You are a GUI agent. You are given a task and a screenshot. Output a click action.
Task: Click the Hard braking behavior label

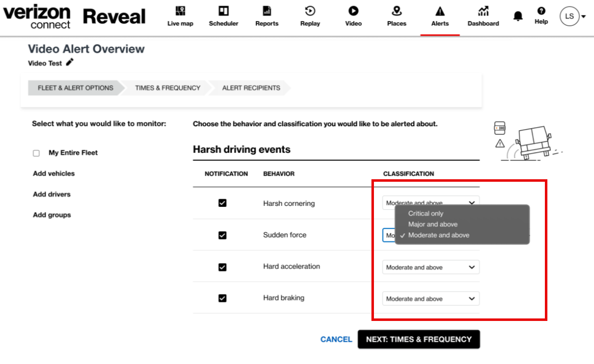tap(283, 298)
